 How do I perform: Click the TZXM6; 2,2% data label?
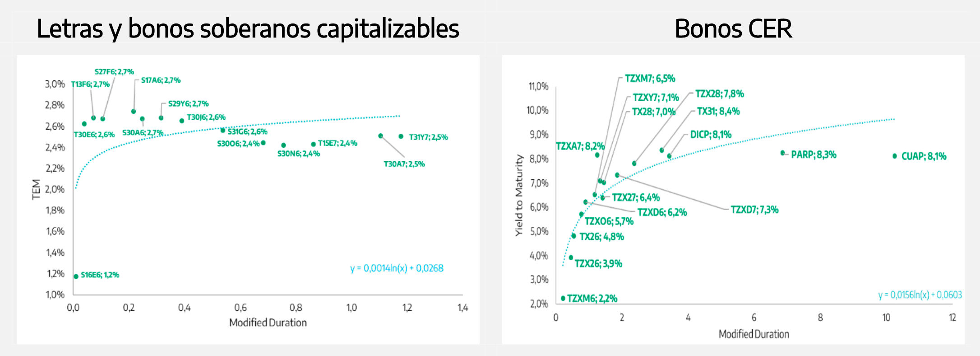(x=592, y=299)
